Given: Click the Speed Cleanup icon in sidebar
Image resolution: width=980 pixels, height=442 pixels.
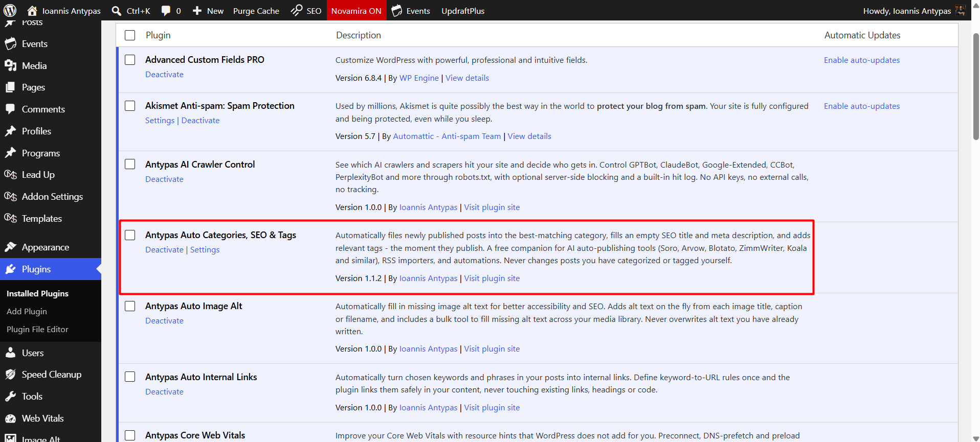Looking at the screenshot, I should [10, 375].
